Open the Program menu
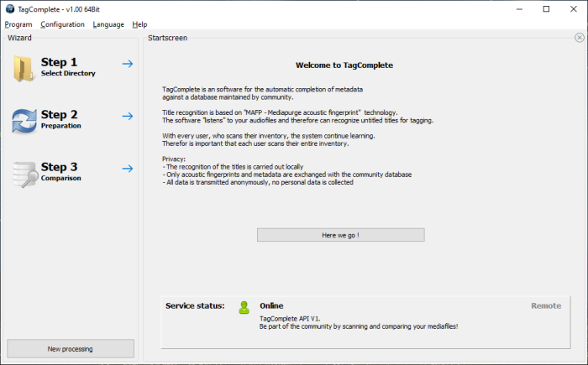 (18, 24)
